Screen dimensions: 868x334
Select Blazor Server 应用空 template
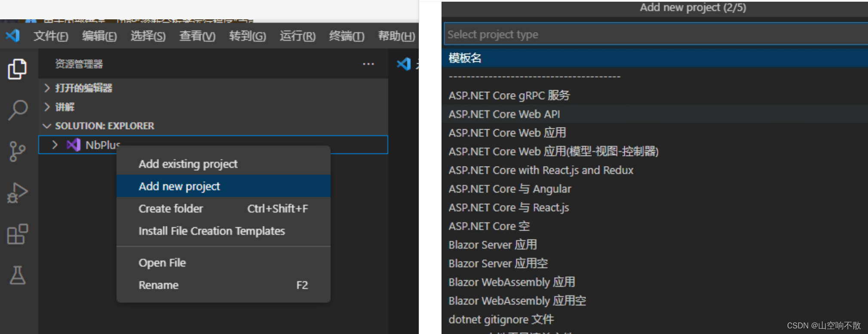pos(655,263)
